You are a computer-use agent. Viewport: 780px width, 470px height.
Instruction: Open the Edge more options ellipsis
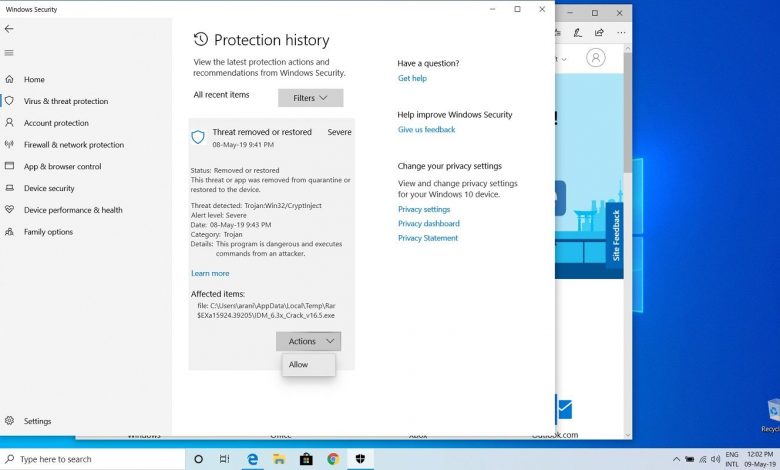[x=621, y=33]
